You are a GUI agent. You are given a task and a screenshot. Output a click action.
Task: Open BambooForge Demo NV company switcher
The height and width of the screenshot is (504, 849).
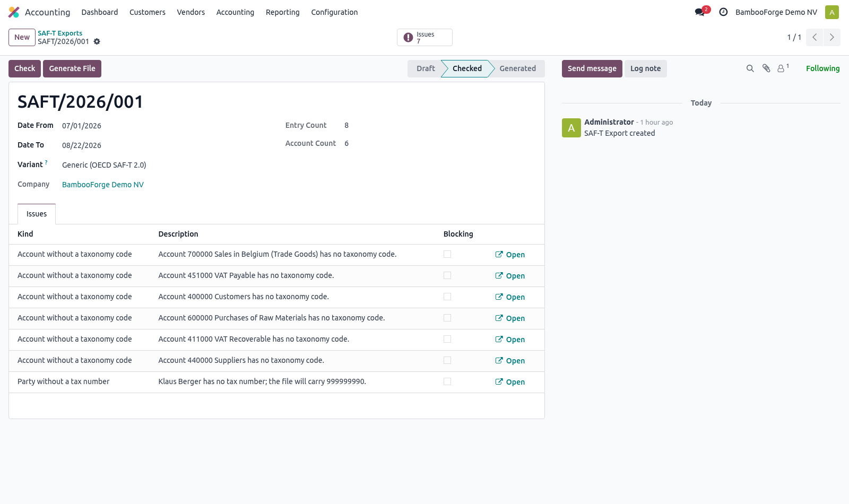click(776, 12)
